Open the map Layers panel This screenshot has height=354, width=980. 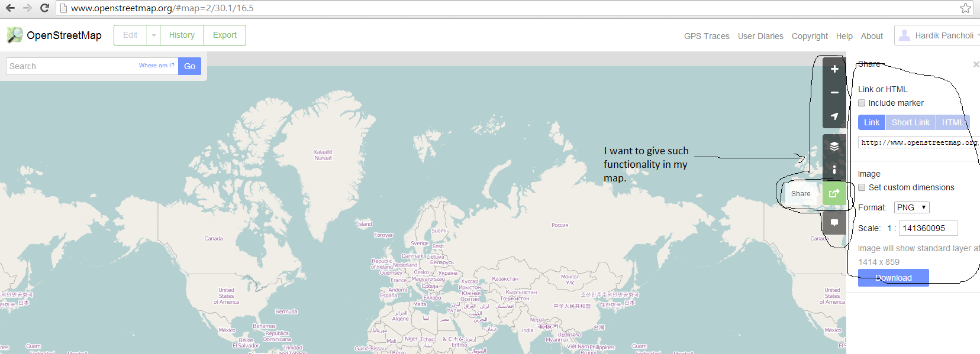834,146
